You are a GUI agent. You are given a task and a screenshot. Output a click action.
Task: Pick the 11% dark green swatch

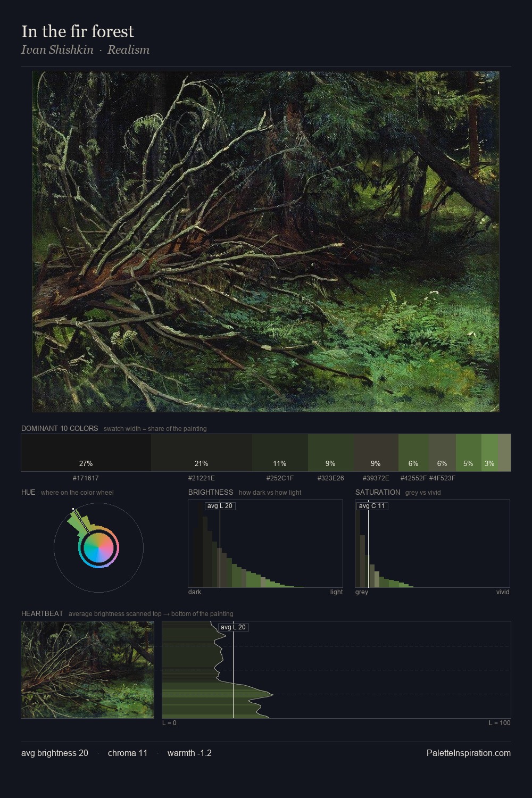pos(280,453)
